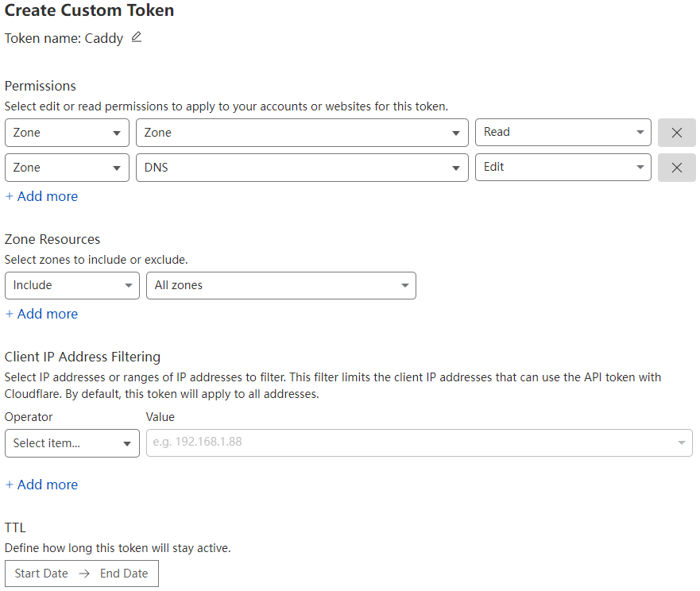Click the End Date field under TTL
Viewport: 700px width, 591px height.
[x=124, y=573]
